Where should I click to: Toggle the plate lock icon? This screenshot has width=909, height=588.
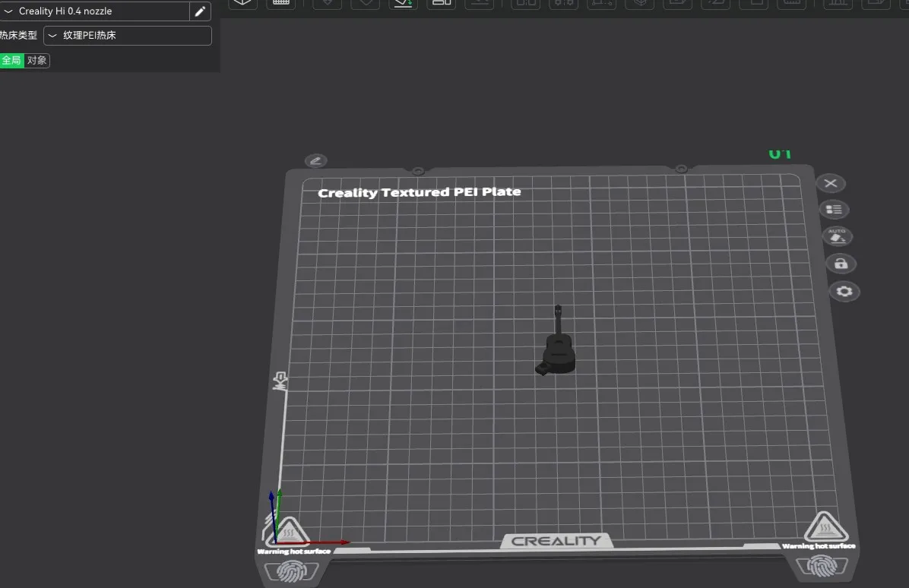841,264
